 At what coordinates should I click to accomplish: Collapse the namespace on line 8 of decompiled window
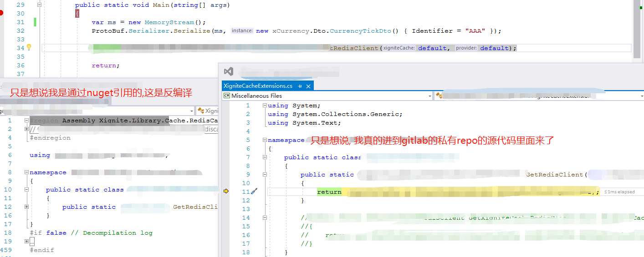pyautogui.click(x=27, y=172)
